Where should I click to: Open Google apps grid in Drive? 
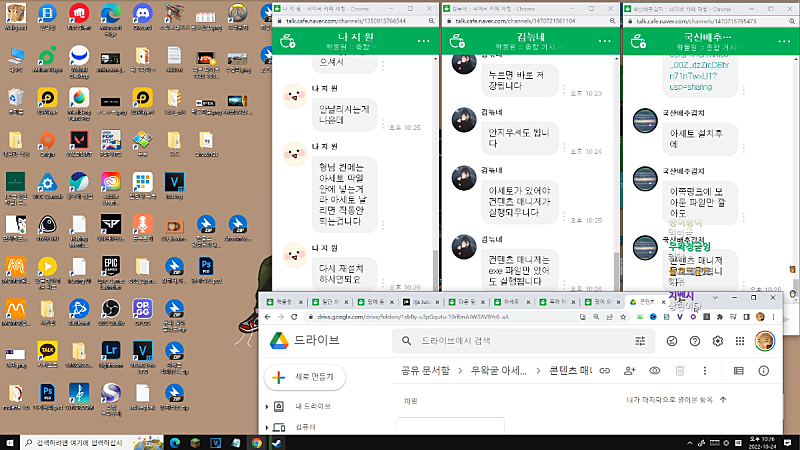point(740,341)
